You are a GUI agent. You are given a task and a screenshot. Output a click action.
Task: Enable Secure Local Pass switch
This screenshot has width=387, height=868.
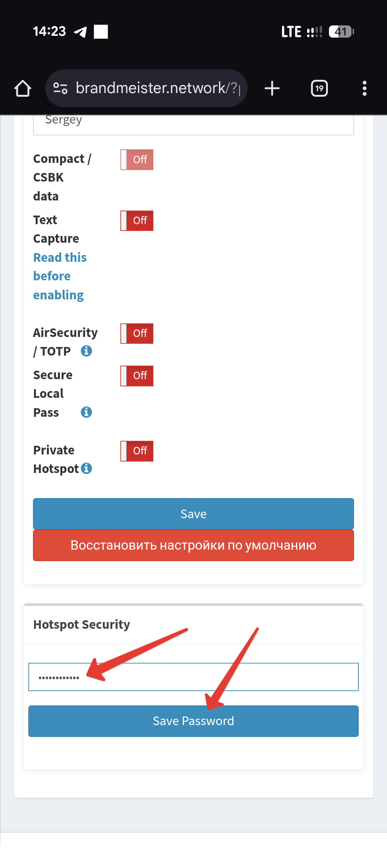tap(137, 376)
